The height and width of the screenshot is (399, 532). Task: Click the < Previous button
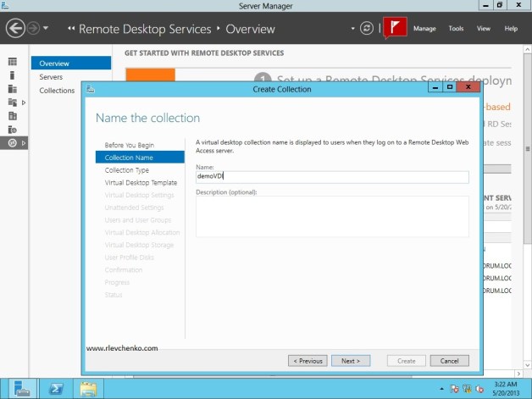(308, 361)
